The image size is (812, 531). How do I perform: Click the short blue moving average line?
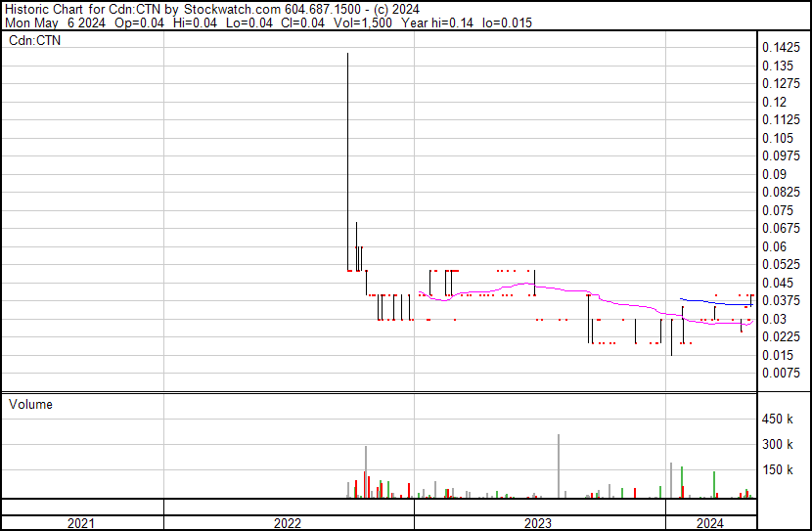point(714,303)
